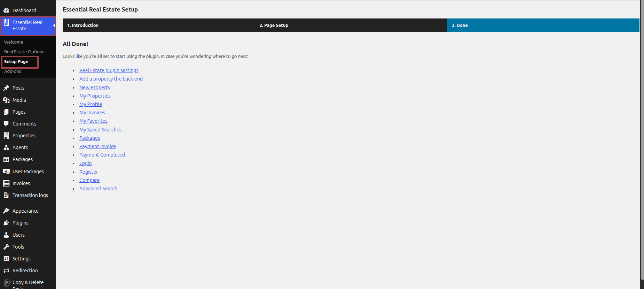Click the Media library icon
This screenshot has height=289, width=644.
[6, 100]
